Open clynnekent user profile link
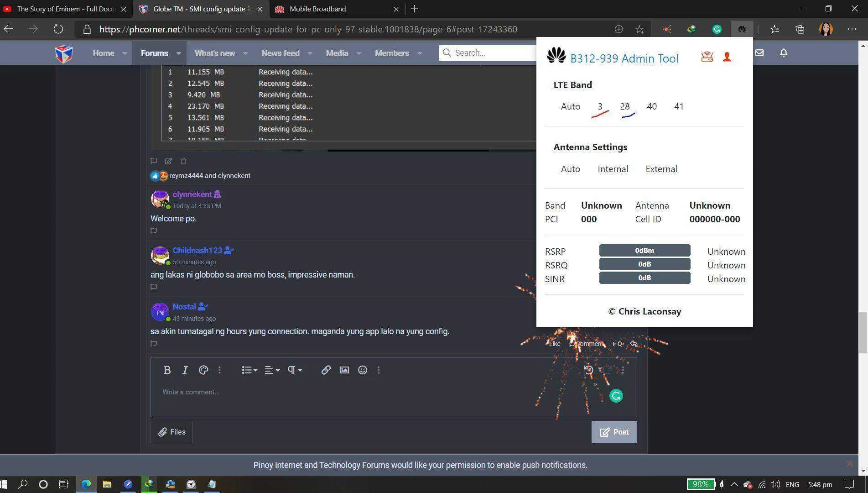 tap(192, 194)
